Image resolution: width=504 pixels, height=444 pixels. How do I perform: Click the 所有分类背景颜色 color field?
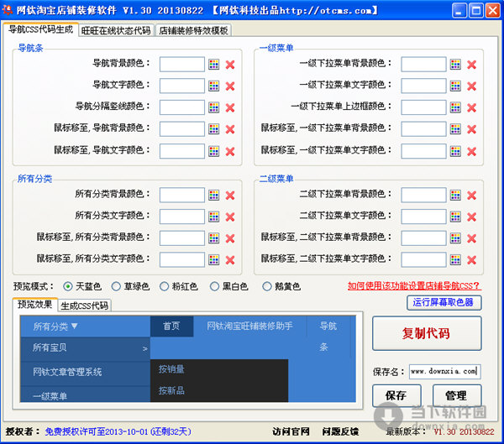click(182, 195)
